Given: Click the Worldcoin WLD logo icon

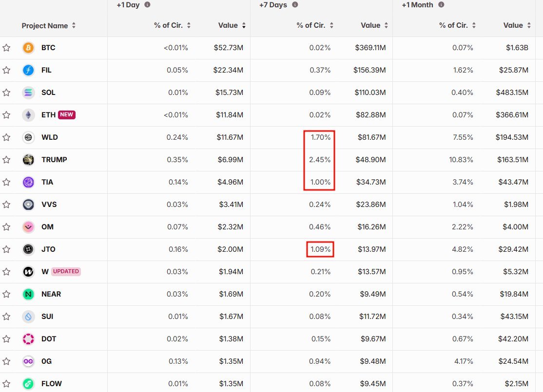Looking at the screenshot, I should click(x=29, y=137).
